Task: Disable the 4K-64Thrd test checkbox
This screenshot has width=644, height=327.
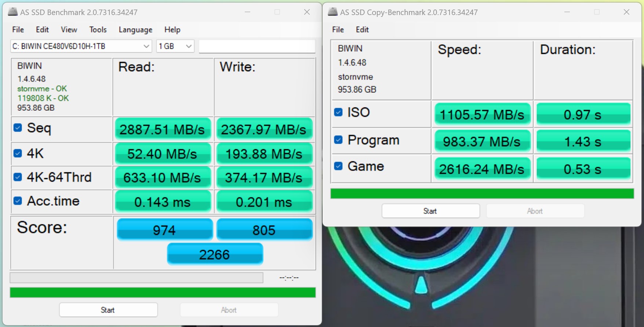Action: click(18, 177)
